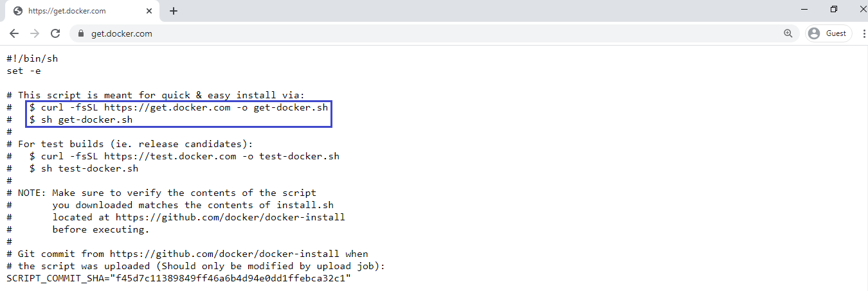This screenshot has height=291, width=868.
Task: Open the Guest profile menu
Action: click(829, 33)
